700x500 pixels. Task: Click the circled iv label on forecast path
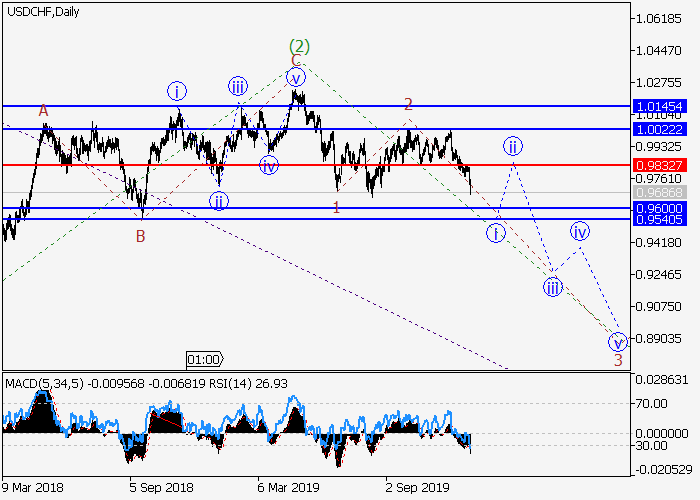[x=581, y=232]
